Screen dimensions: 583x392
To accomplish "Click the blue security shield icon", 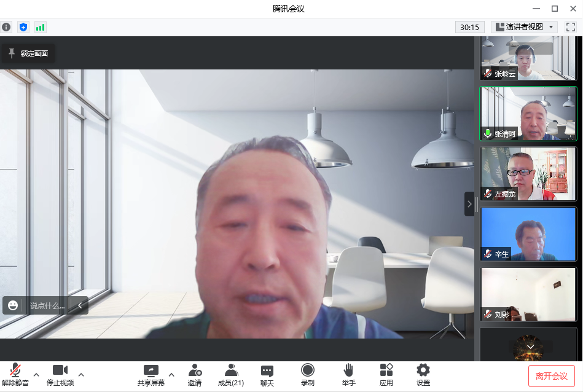I will [23, 27].
